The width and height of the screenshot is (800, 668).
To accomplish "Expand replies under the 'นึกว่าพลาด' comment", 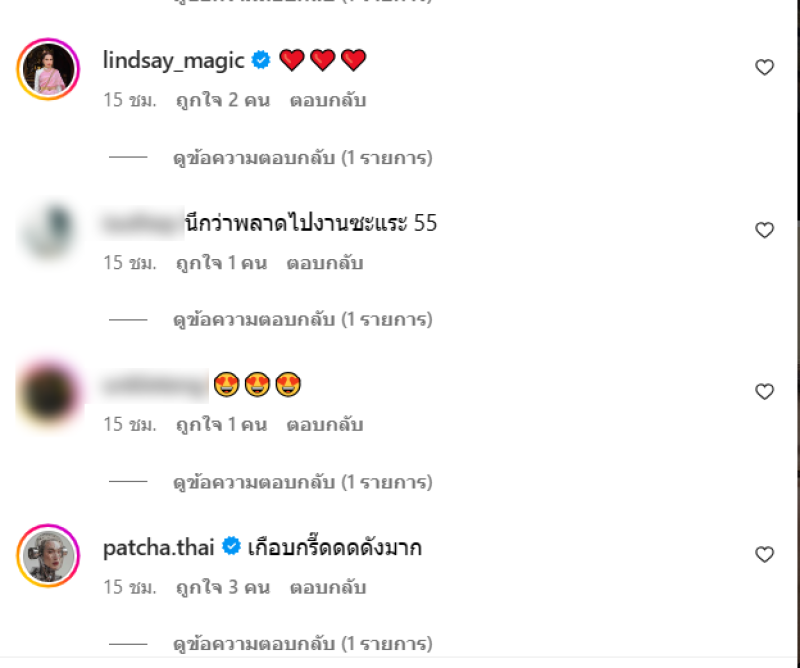I will [303, 319].
